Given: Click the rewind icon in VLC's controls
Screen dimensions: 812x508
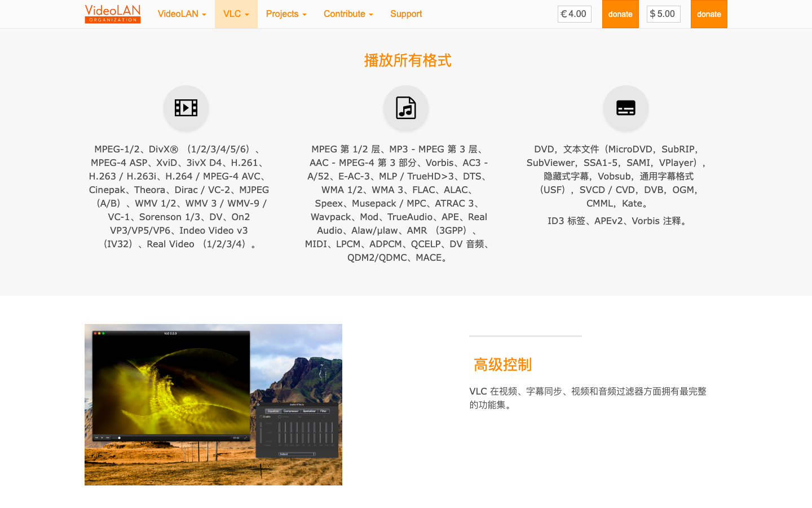Looking at the screenshot, I should 96,437.
